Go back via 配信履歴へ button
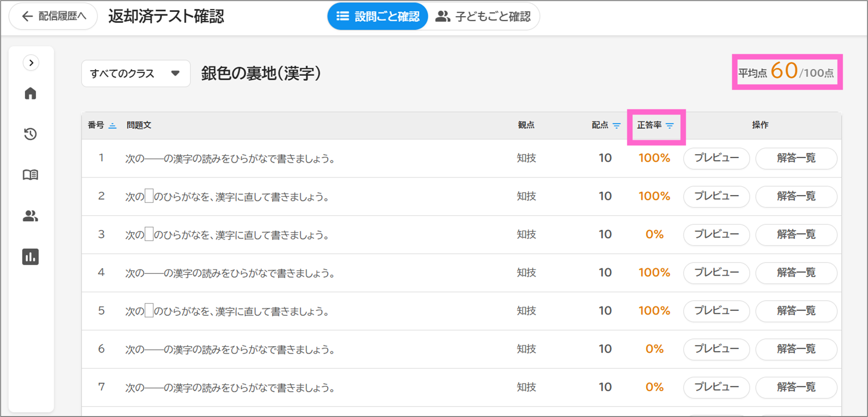 pyautogui.click(x=53, y=17)
